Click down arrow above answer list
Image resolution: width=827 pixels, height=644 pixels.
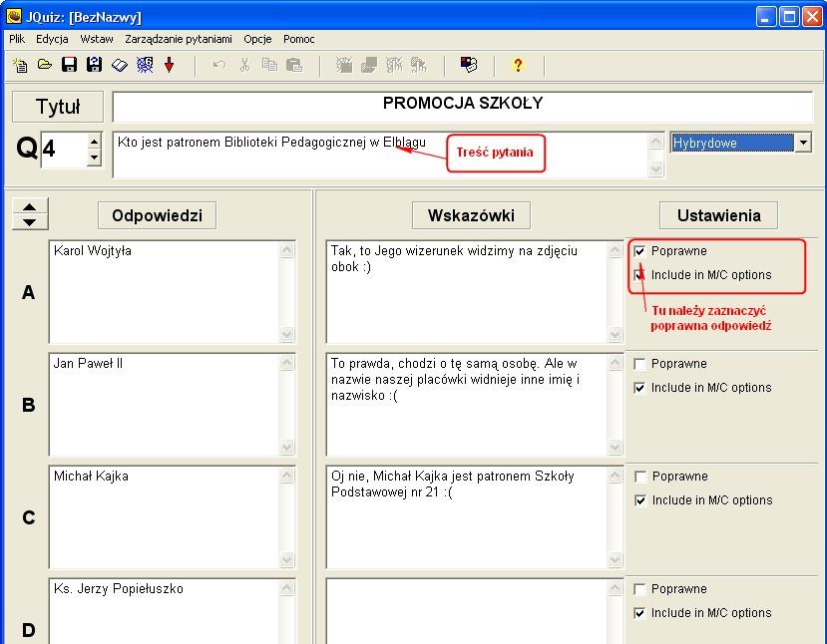click(x=30, y=222)
